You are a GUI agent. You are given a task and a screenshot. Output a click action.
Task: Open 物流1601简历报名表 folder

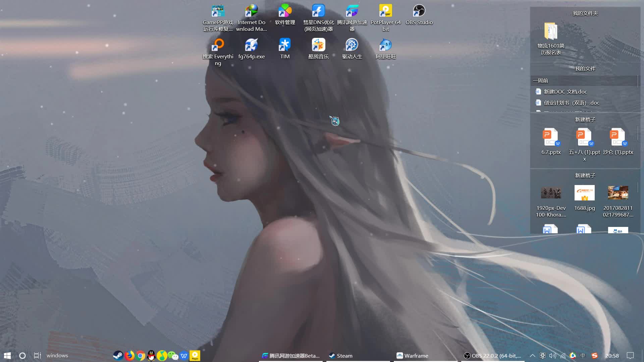coord(551,39)
